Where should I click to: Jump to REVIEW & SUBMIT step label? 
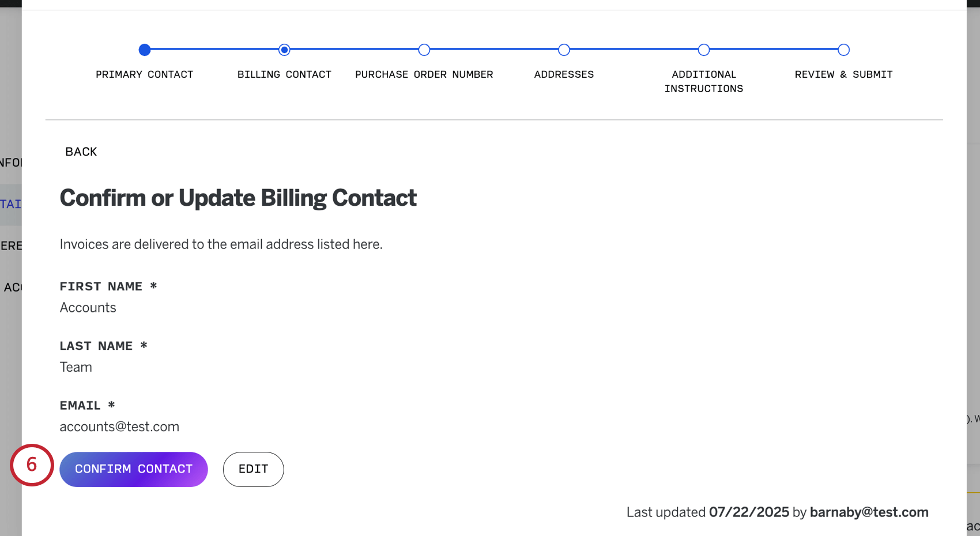(843, 74)
